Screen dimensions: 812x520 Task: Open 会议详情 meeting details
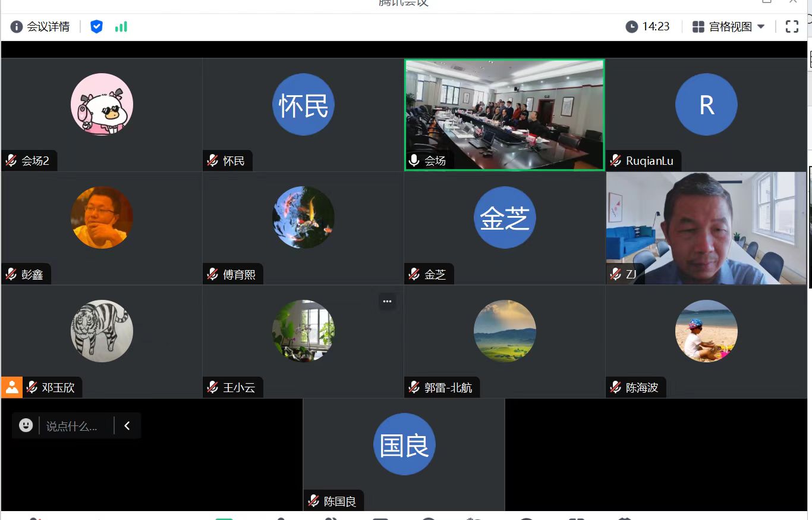pyautogui.click(x=48, y=26)
